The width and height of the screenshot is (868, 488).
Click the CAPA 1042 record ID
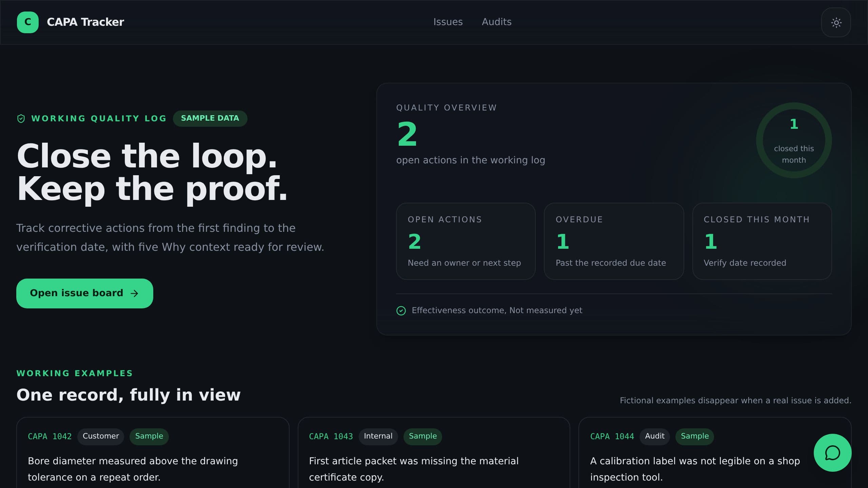(x=50, y=436)
